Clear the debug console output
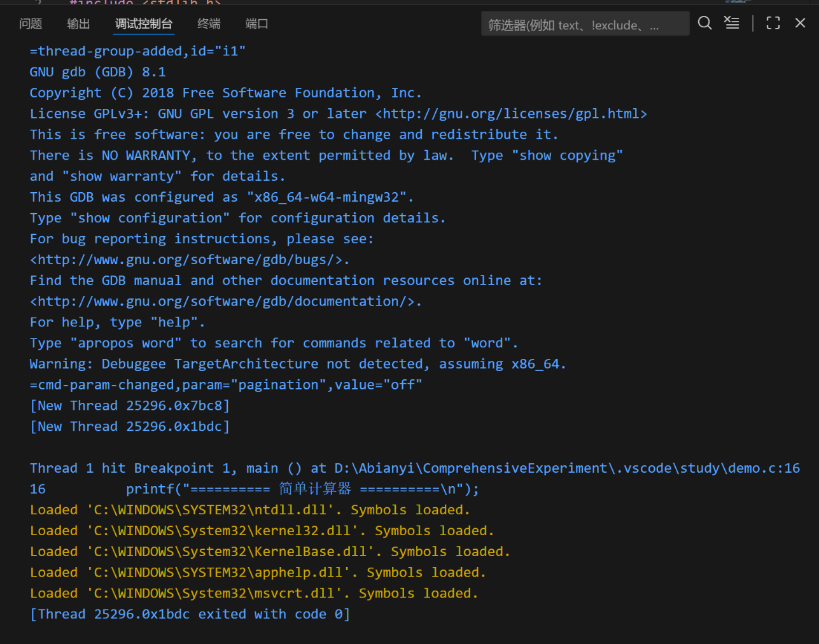819x644 pixels. click(732, 23)
